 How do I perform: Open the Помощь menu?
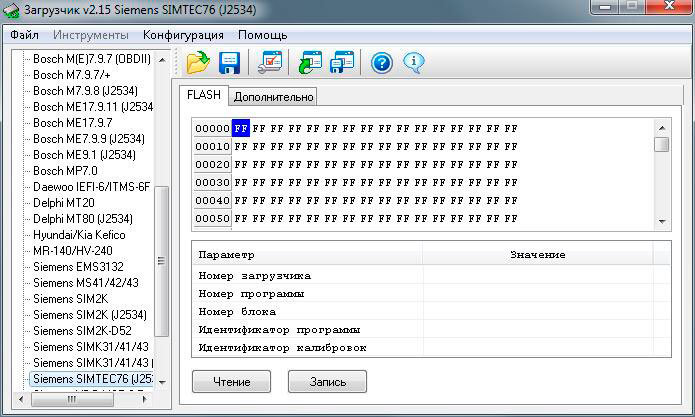[262, 35]
